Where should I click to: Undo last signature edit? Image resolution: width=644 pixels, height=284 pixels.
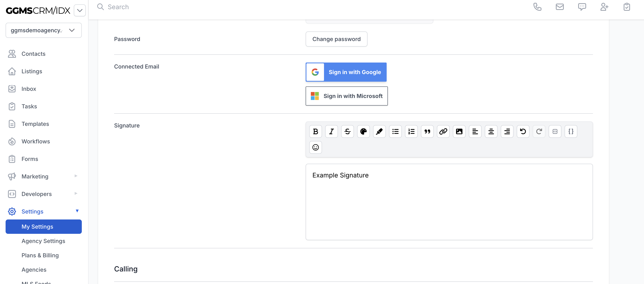tap(523, 131)
